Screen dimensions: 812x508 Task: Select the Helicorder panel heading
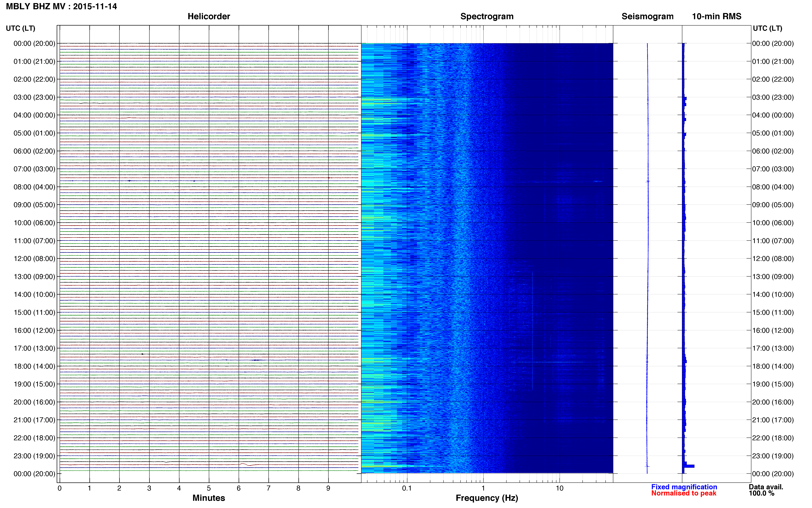[209, 16]
